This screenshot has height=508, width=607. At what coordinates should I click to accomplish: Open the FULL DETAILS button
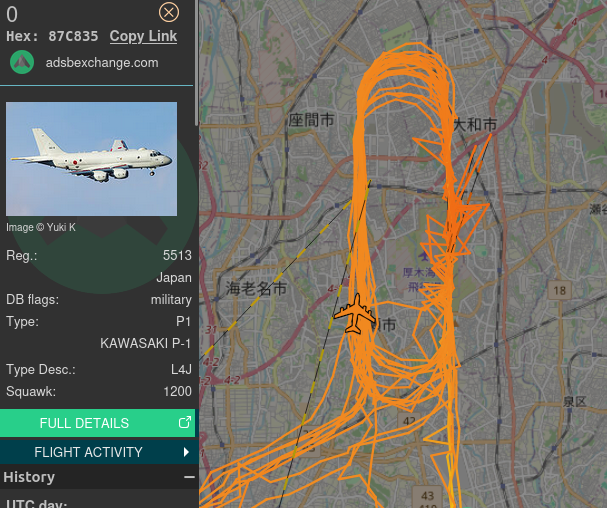[97, 423]
